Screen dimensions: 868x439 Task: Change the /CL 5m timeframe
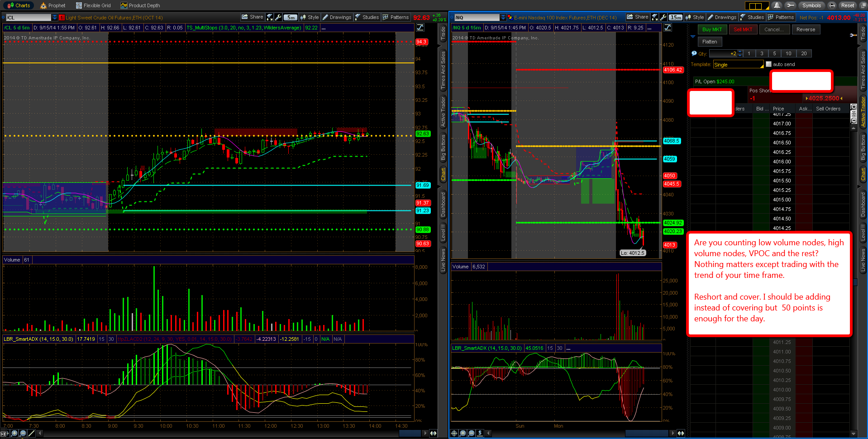(x=291, y=17)
